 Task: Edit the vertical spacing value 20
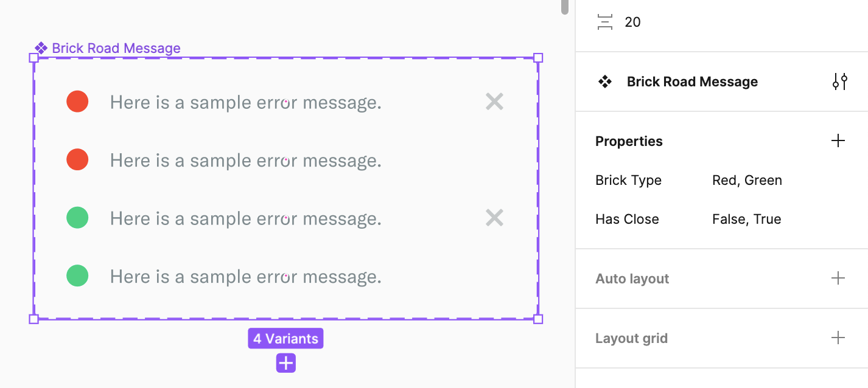[x=632, y=23]
